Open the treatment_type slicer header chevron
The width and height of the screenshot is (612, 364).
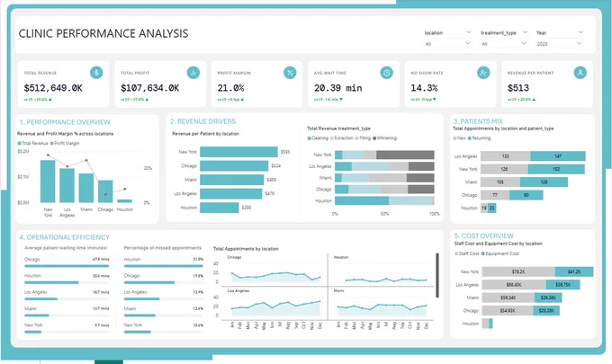[525, 32]
